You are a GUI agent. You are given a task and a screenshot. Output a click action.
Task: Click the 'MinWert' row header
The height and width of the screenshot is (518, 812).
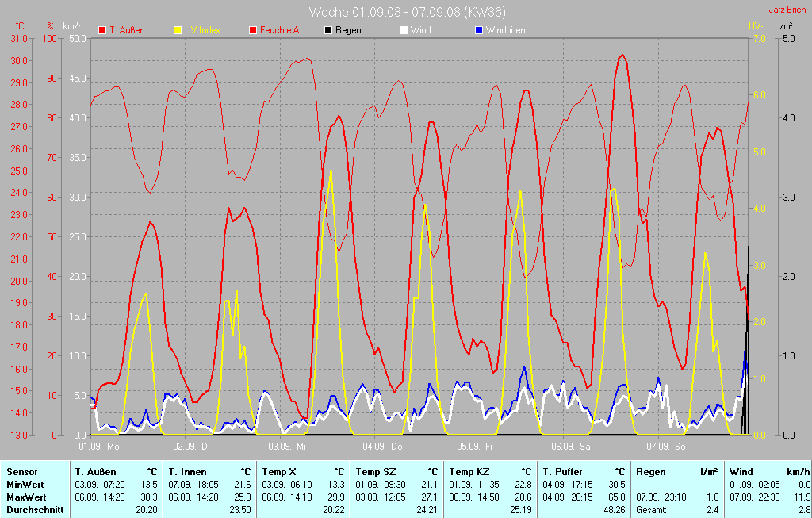tap(25, 485)
